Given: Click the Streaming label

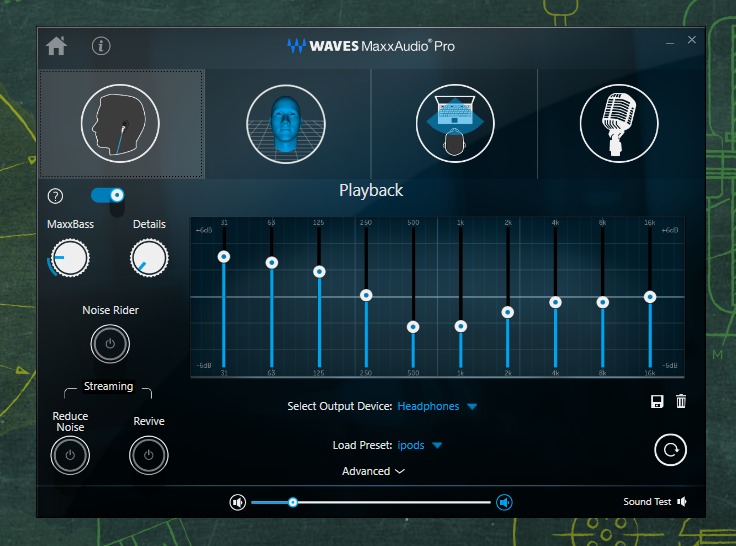Looking at the screenshot, I should [108, 386].
